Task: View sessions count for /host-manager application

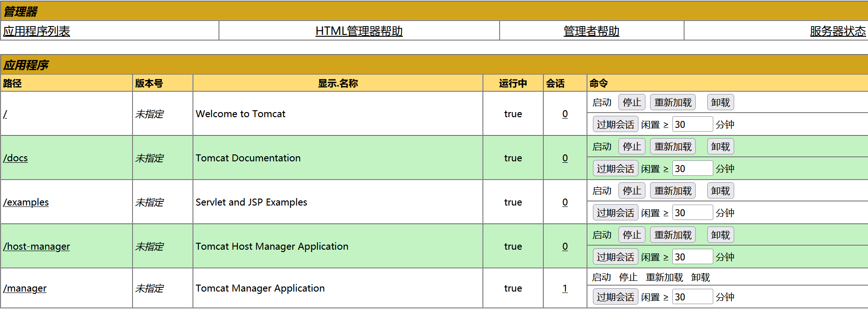Action: [565, 246]
